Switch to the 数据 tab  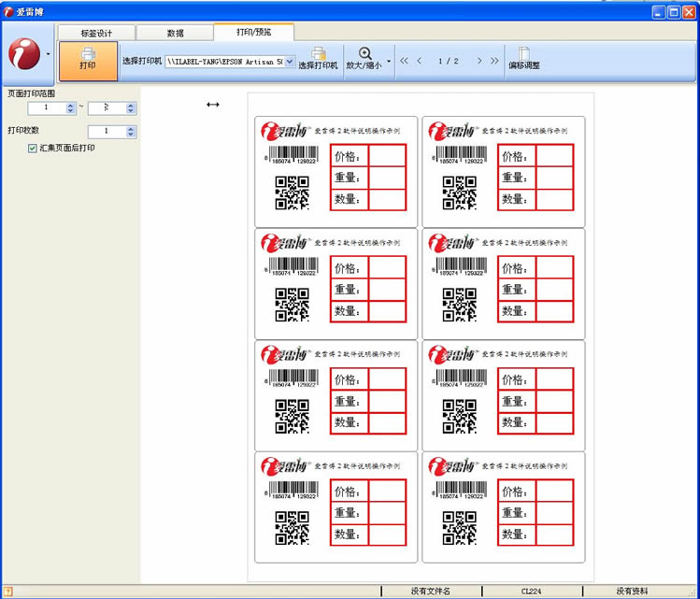[176, 33]
